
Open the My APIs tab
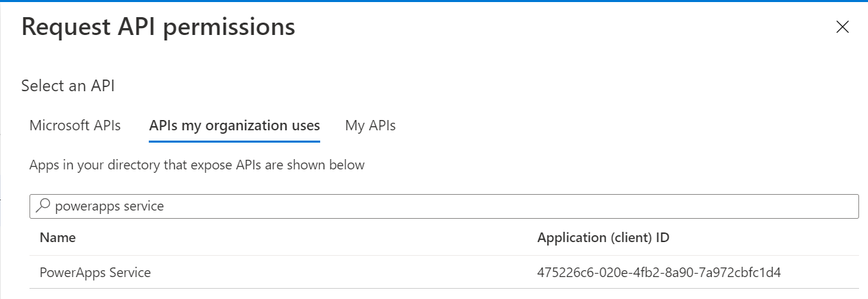tap(370, 125)
